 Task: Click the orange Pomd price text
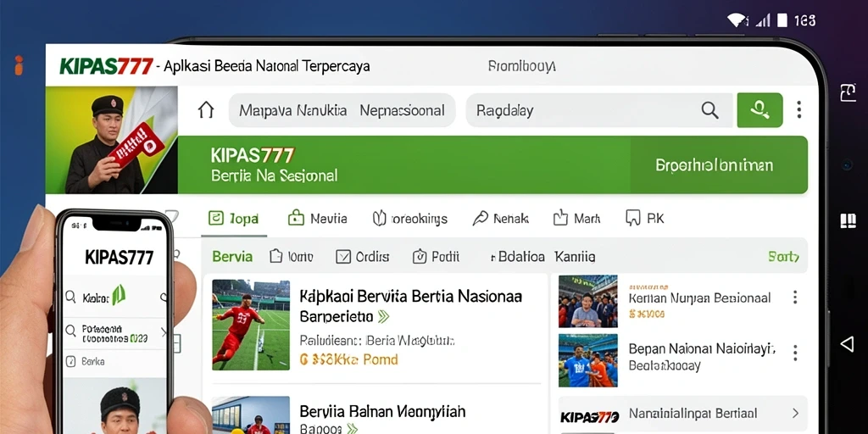[348, 359]
